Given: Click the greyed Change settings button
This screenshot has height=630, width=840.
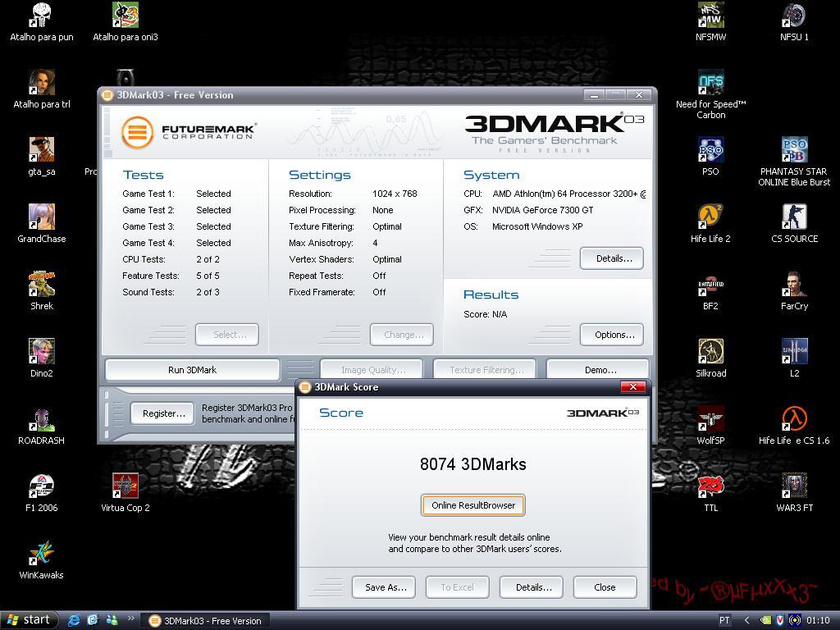Looking at the screenshot, I should click(402, 335).
